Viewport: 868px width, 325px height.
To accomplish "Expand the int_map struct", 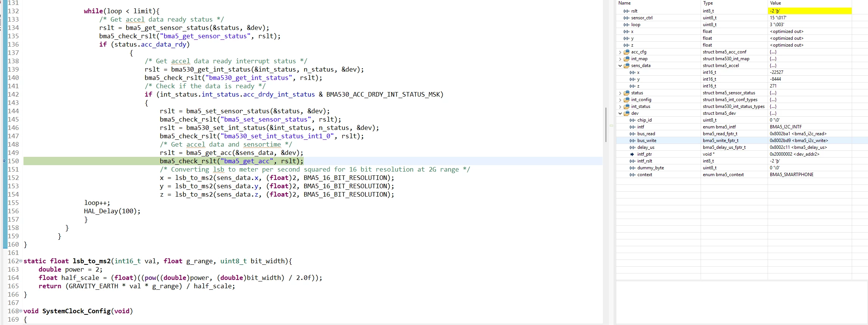I will point(620,59).
